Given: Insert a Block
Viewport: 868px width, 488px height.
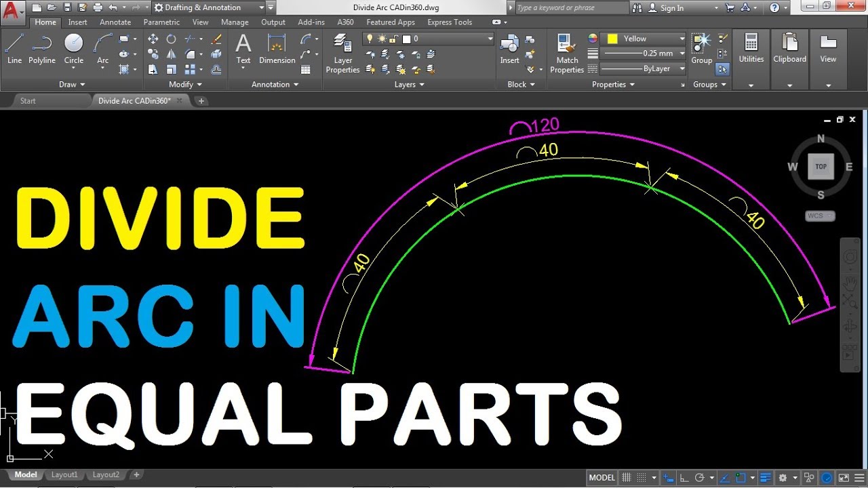Looking at the screenshot, I should pyautogui.click(x=509, y=49).
